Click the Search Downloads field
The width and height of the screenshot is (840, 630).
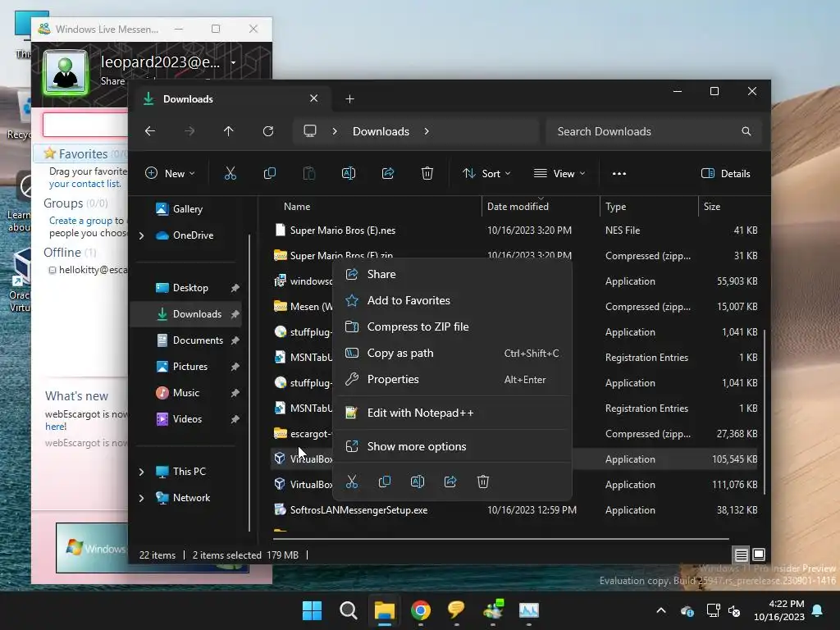(654, 131)
